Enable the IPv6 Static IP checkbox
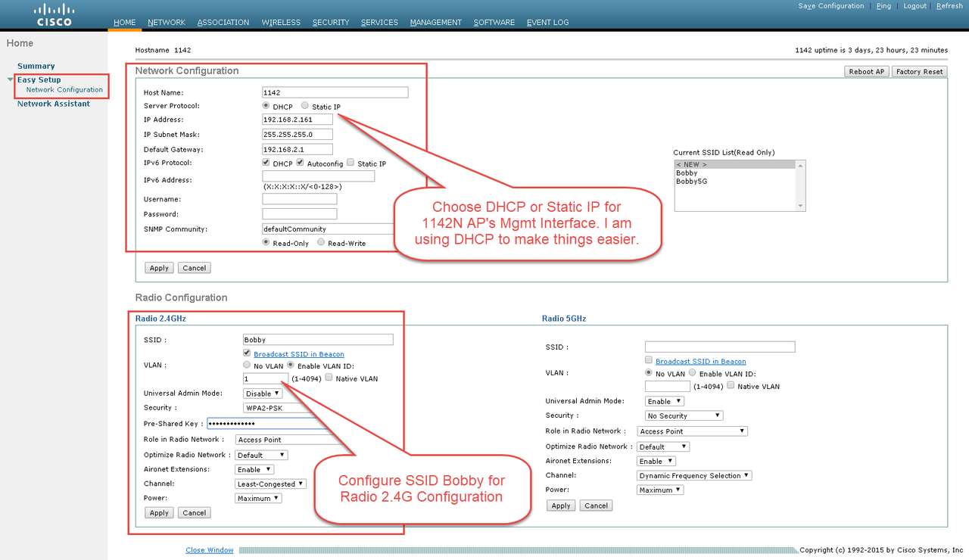The width and height of the screenshot is (969, 560). pos(351,163)
